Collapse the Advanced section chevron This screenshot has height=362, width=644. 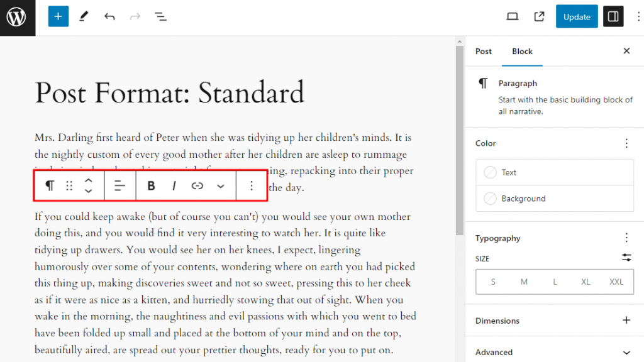coord(626,352)
